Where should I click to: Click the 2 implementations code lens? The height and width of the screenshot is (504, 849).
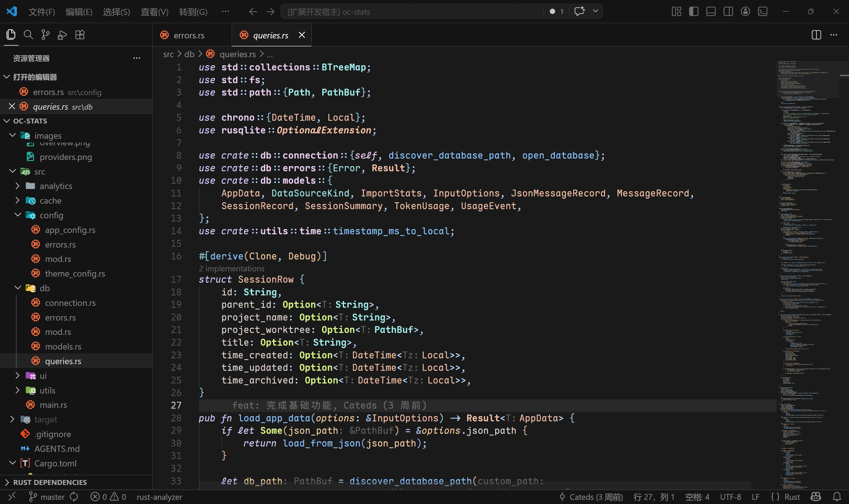pos(232,268)
